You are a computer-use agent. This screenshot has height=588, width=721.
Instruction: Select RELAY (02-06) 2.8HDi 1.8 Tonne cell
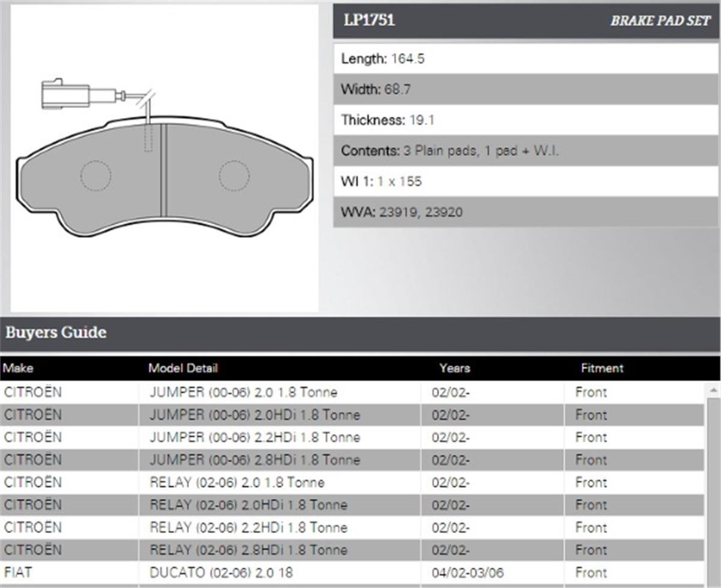tap(279, 550)
